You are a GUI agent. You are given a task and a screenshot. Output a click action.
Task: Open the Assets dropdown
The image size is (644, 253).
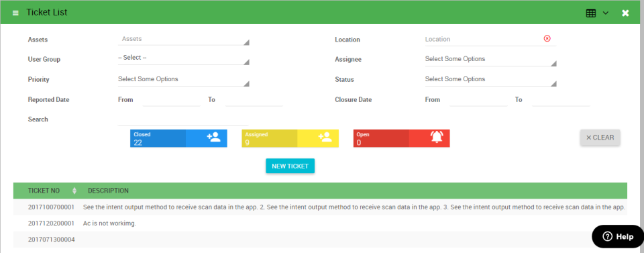point(184,40)
